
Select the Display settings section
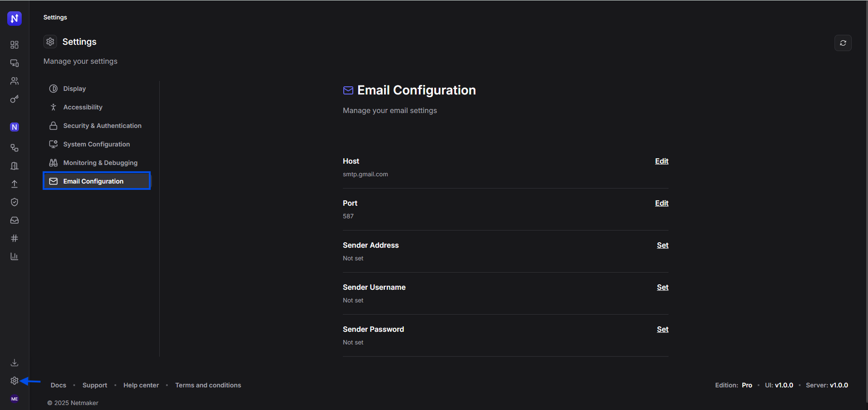(74, 89)
